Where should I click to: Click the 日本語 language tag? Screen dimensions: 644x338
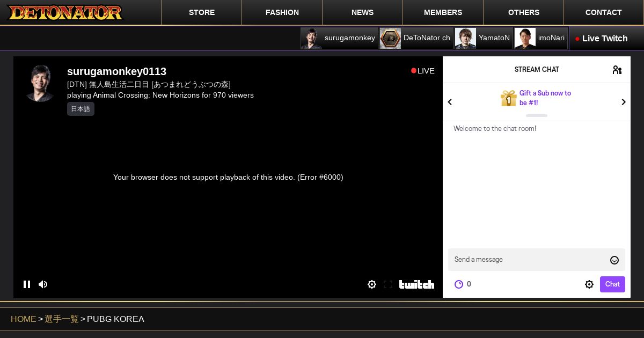(x=80, y=109)
